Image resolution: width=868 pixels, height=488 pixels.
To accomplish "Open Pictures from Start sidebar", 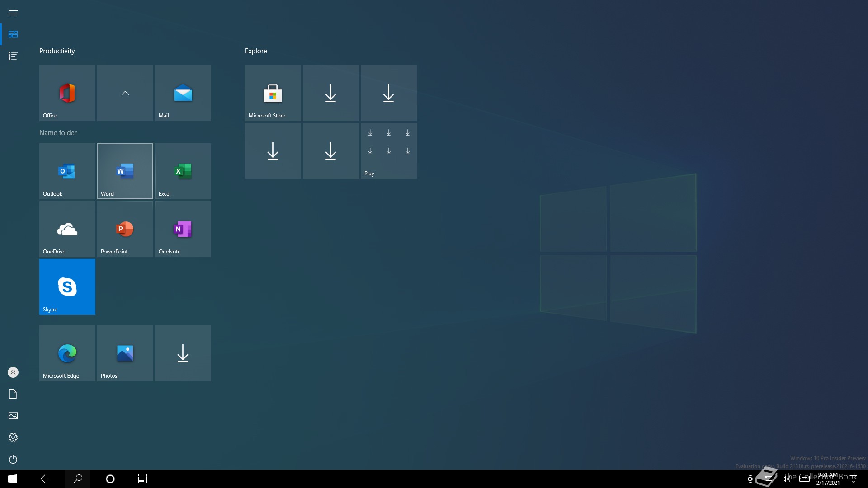I will (x=13, y=416).
